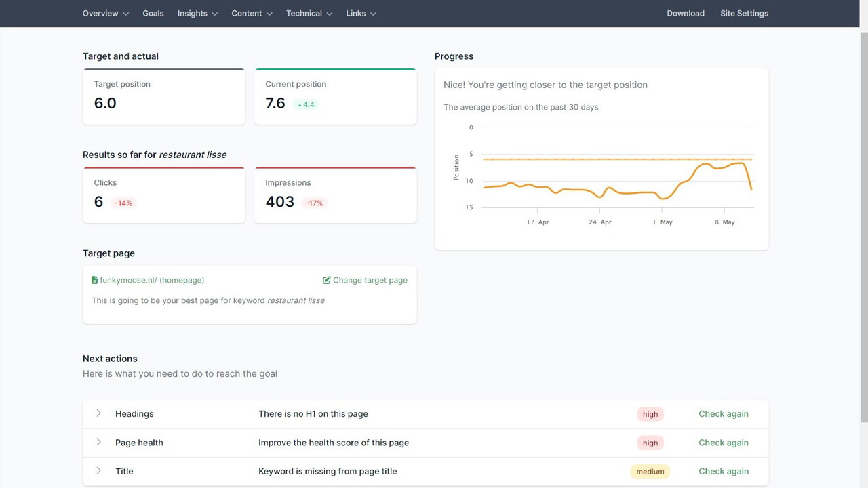Expand the Headings next action row
This screenshot has width=868, height=488.
pyautogui.click(x=98, y=413)
